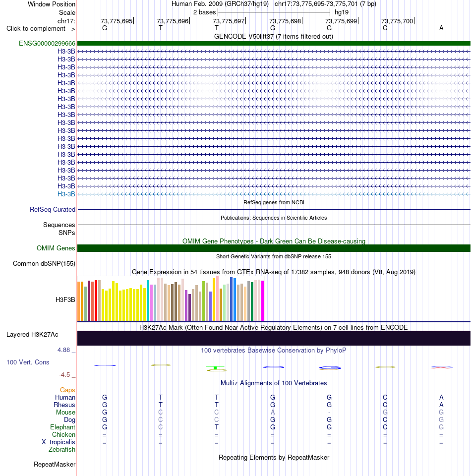
Task: Select the Zebrafish species row label
Action: click(x=62, y=449)
